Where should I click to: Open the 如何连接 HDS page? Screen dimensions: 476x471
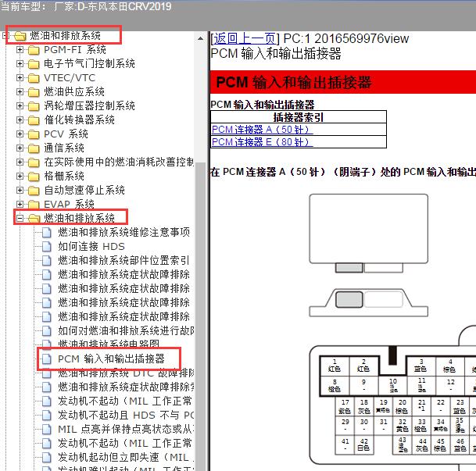pyautogui.click(x=91, y=247)
